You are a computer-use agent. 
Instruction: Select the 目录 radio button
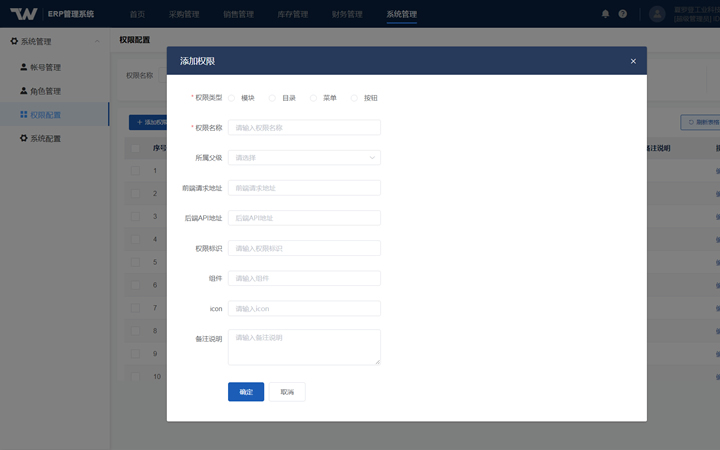click(x=272, y=98)
